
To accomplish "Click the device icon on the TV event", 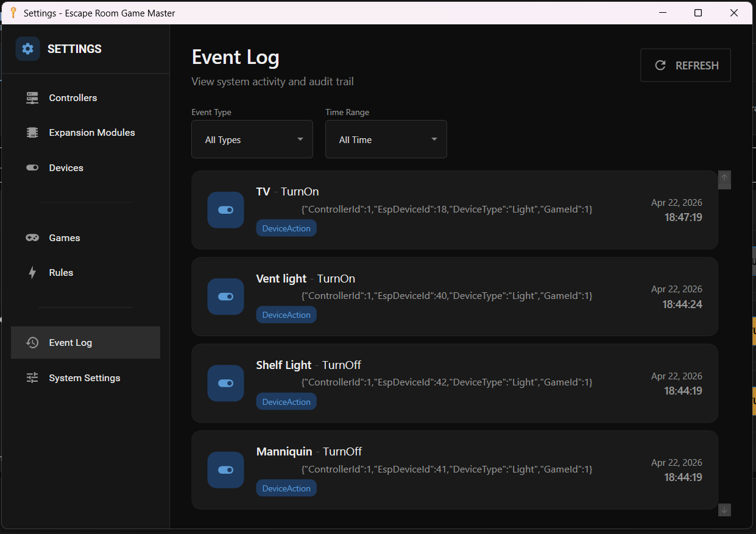I will 225,210.
